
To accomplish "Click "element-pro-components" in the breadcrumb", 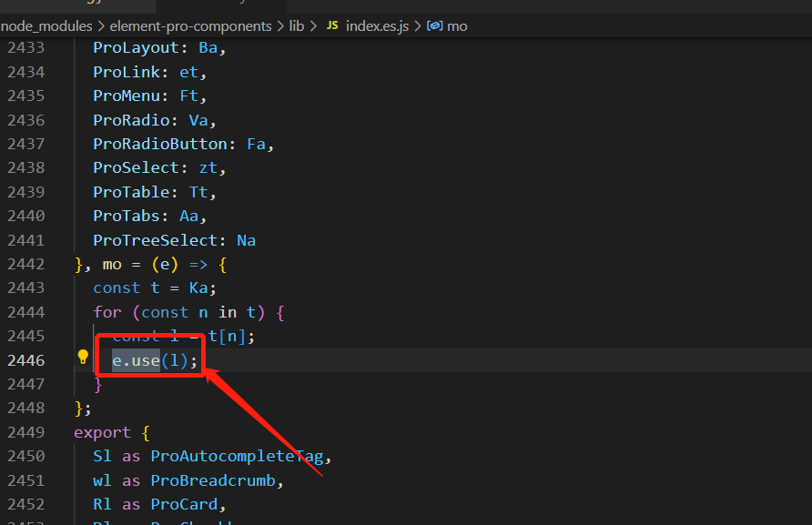I will [x=191, y=25].
